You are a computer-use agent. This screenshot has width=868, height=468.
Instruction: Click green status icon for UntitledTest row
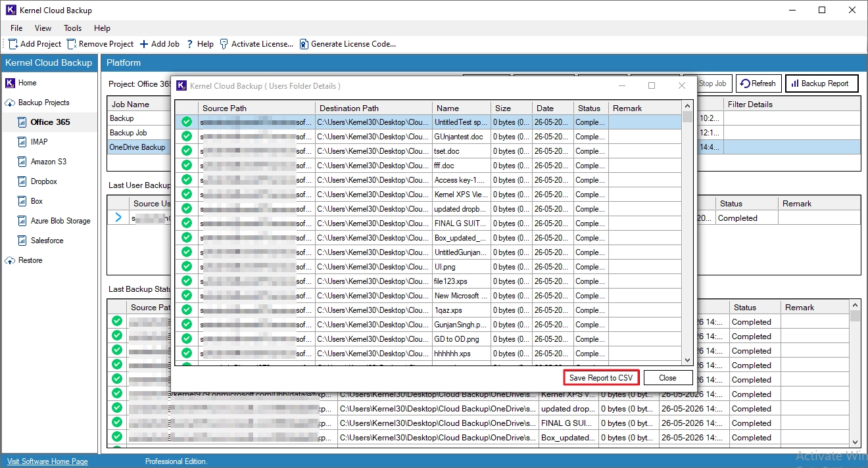pyautogui.click(x=187, y=122)
